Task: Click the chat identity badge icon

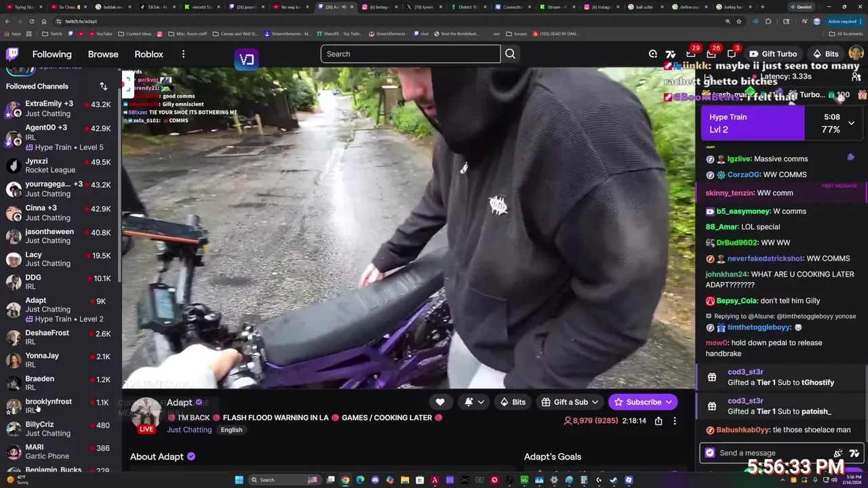Action: pos(710,453)
